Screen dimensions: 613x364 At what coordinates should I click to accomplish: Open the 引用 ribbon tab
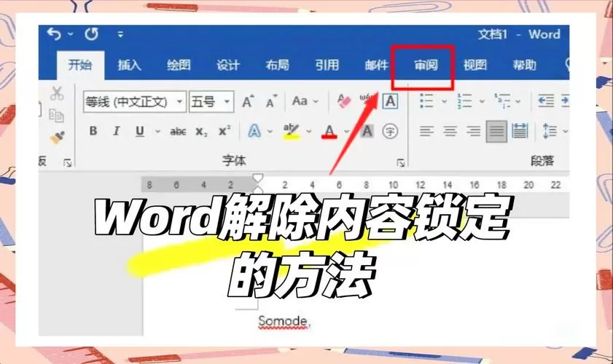(x=327, y=65)
